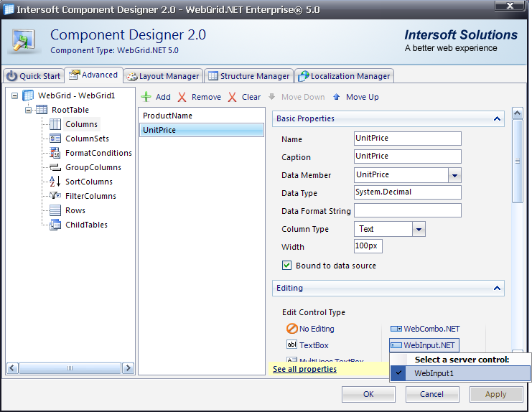Switch to the Layout Manager tab

(163, 76)
